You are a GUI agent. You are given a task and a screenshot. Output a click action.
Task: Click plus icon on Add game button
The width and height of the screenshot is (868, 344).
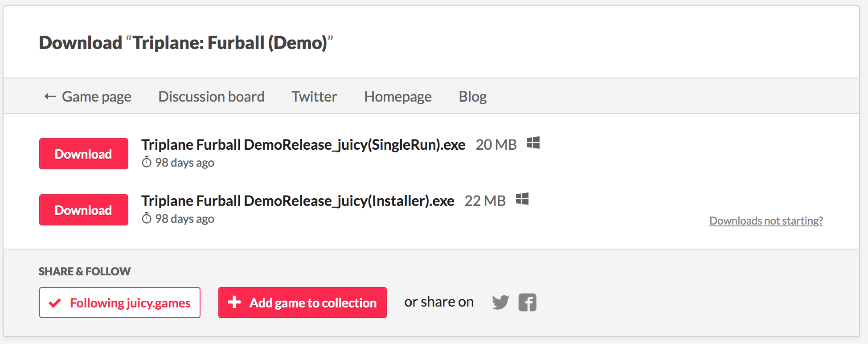pyautogui.click(x=234, y=303)
